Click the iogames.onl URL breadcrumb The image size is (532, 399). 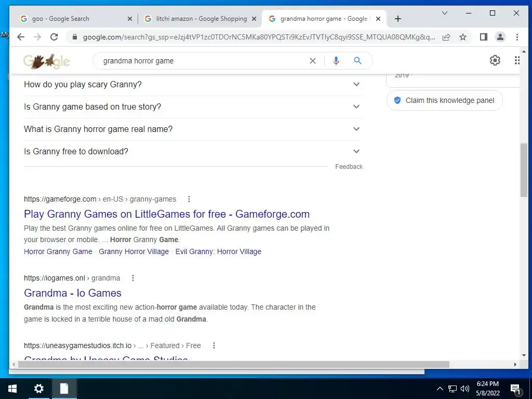(x=72, y=278)
